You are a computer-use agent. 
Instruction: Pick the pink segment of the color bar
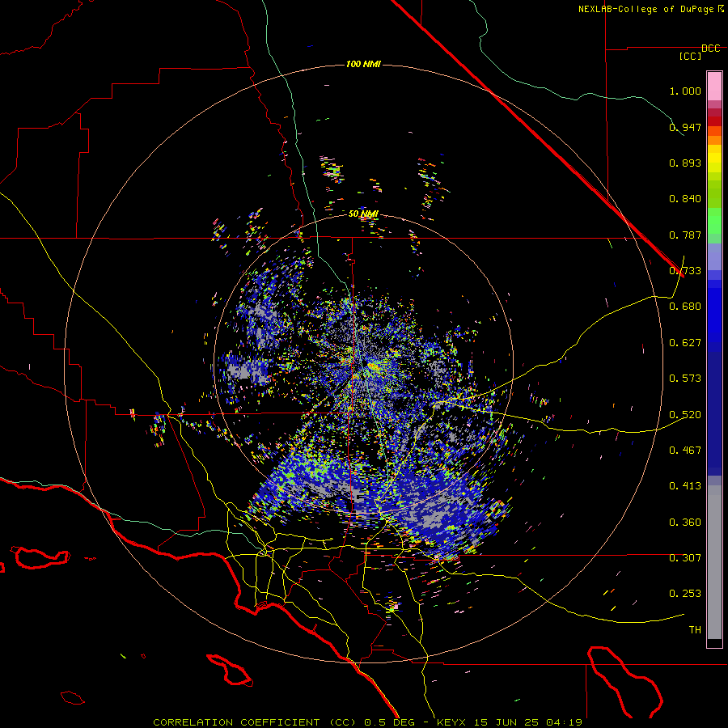(714, 87)
